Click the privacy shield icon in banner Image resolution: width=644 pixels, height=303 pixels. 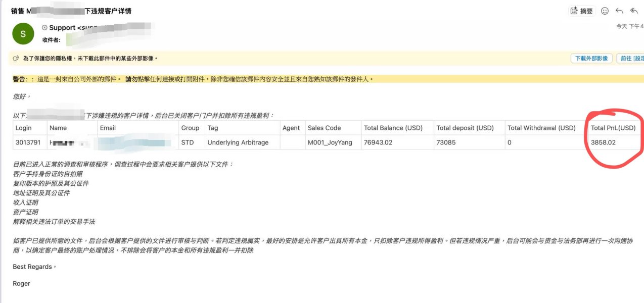(x=16, y=59)
